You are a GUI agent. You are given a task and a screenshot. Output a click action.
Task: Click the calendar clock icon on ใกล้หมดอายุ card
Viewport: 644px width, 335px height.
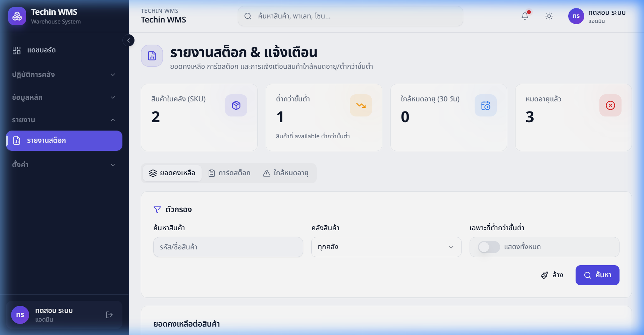(x=486, y=105)
